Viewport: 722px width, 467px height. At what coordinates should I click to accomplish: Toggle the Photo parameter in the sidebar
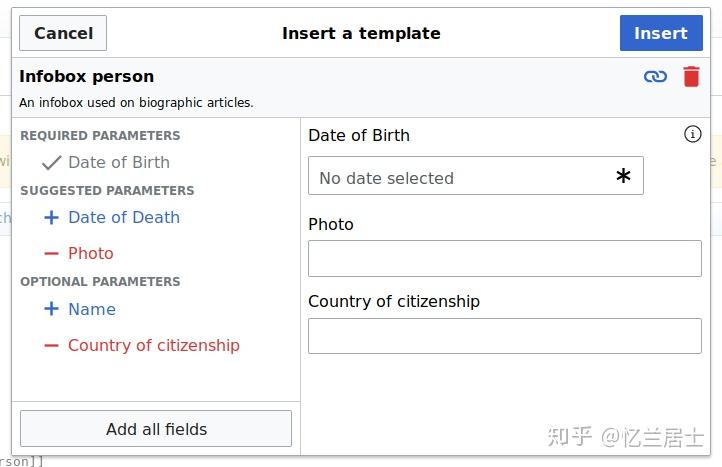tap(90, 254)
